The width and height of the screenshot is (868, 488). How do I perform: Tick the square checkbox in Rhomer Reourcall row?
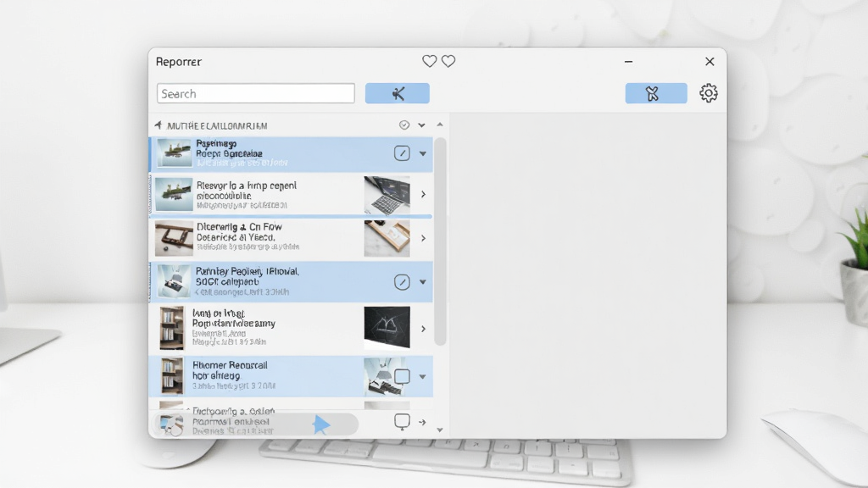click(402, 377)
